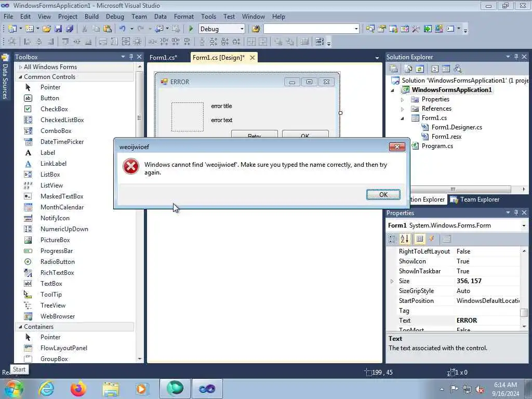Switch to the Team Explorer tab
The image size is (532, 399).
pyautogui.click(x=475, y=199)
